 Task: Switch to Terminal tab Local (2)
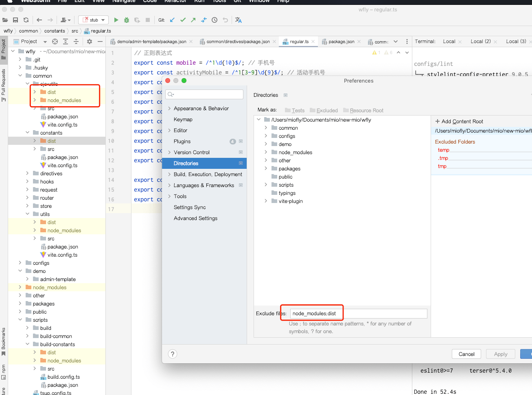pos(480,41)
